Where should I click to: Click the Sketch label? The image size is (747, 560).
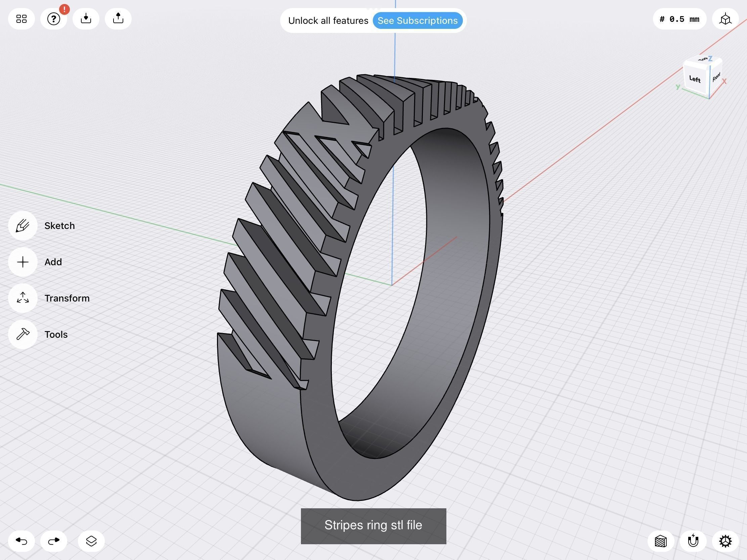59,226
